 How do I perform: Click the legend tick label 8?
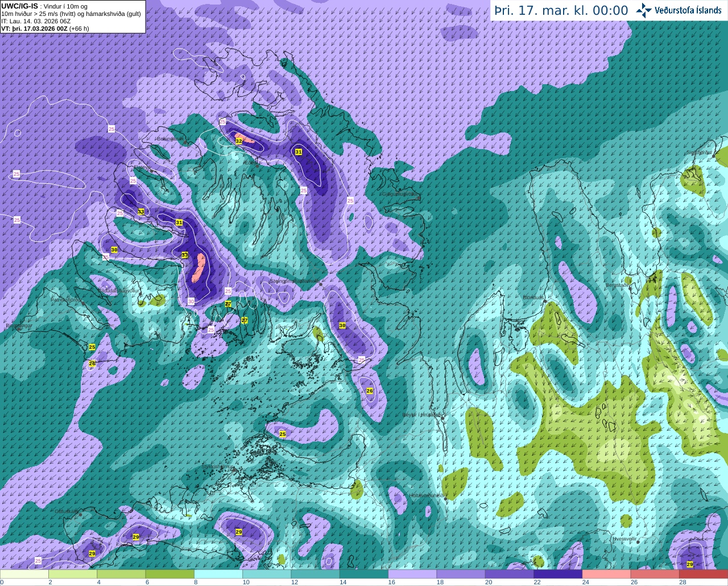(196, 582)
